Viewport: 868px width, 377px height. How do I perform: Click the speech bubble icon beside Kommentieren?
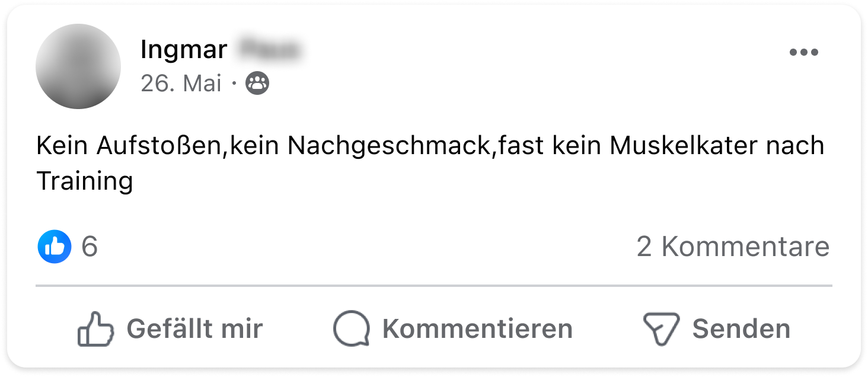pyautogui.click(x=352, y=329)
